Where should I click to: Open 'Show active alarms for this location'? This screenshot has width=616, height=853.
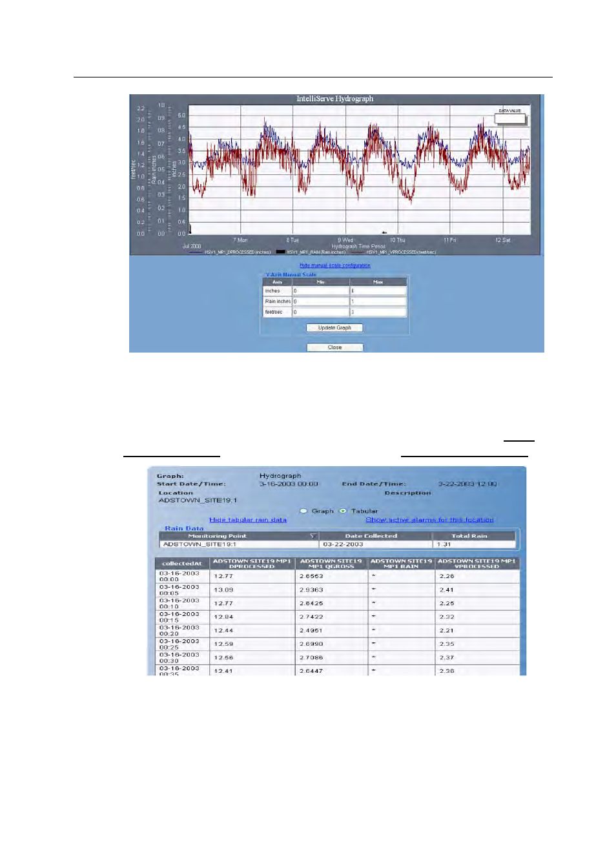(x=429, y=520)
